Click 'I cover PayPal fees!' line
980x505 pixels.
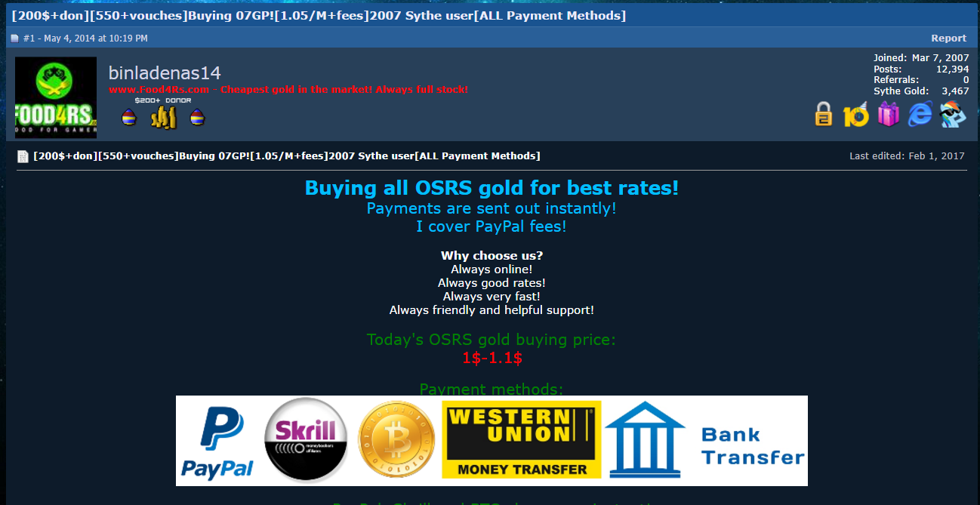pyautogui.click(x=492, y=226)
